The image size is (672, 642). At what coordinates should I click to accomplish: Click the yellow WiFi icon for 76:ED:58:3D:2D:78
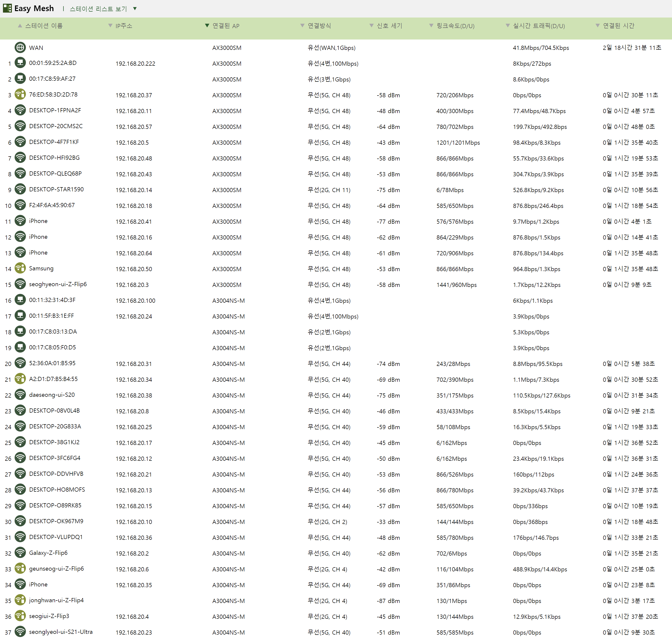coord(20,95)
